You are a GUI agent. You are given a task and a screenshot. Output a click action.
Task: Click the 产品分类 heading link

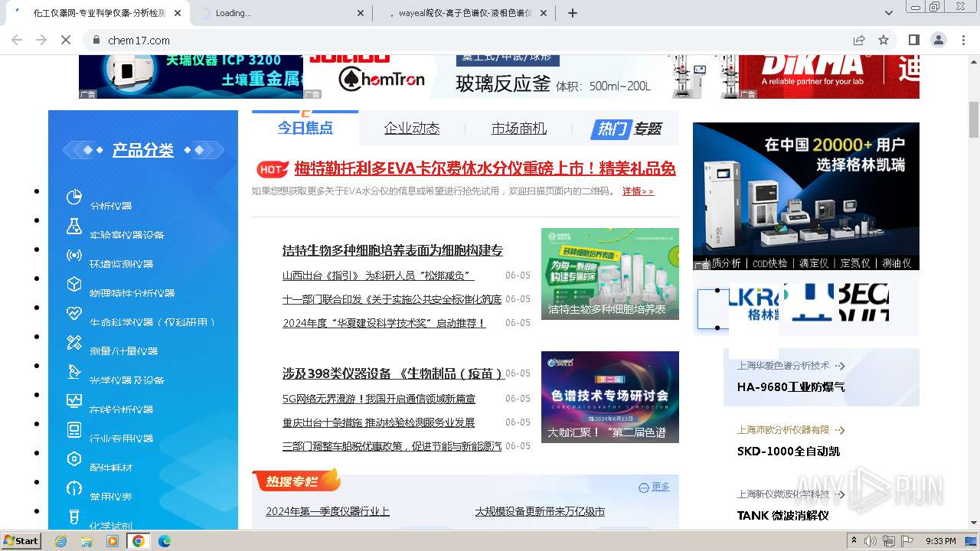tap(143, 150)
